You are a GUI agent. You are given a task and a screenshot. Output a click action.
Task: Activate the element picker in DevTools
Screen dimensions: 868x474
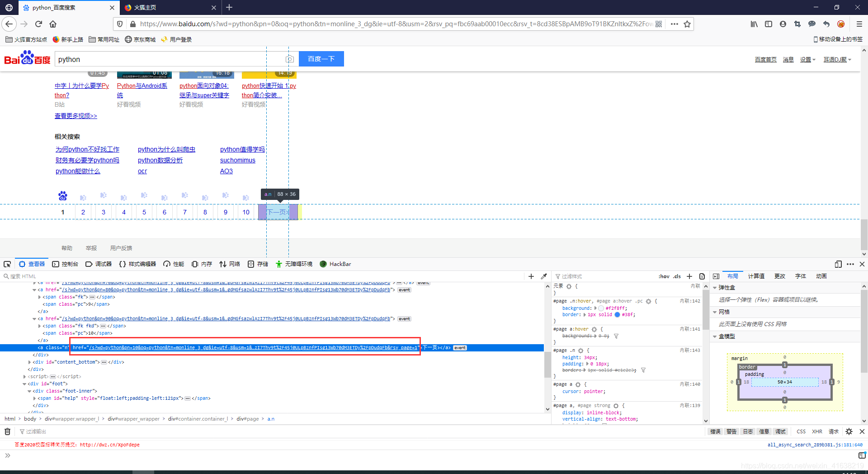pyautogui.click(x=7, y=264)
